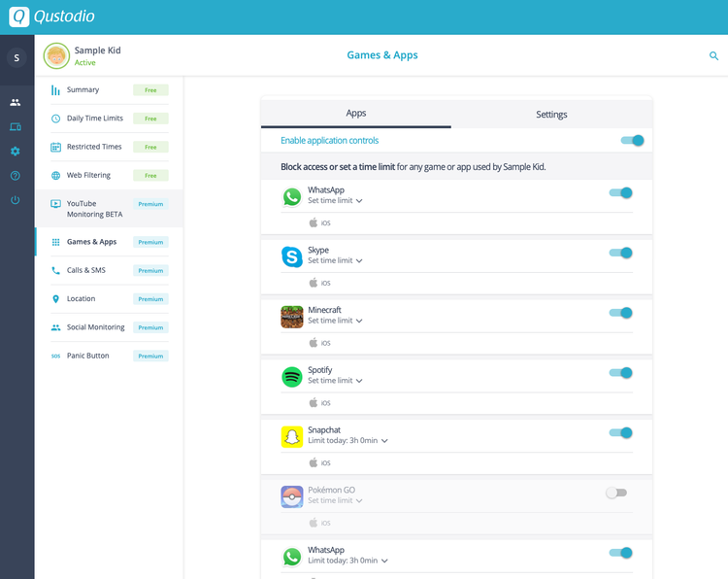Viewport: 728px width, 579px height.
Task: Open the search magnifier icon
Action: point(713,56)
